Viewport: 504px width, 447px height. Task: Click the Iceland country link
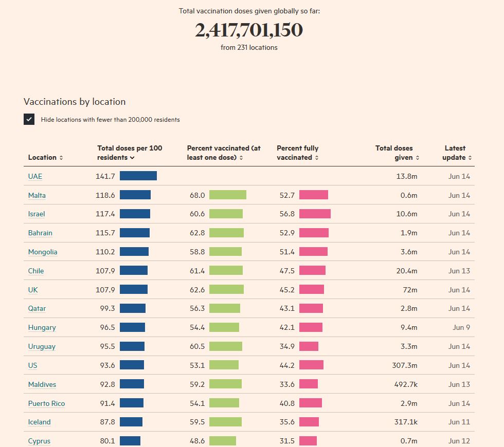[x=39, y=422]
